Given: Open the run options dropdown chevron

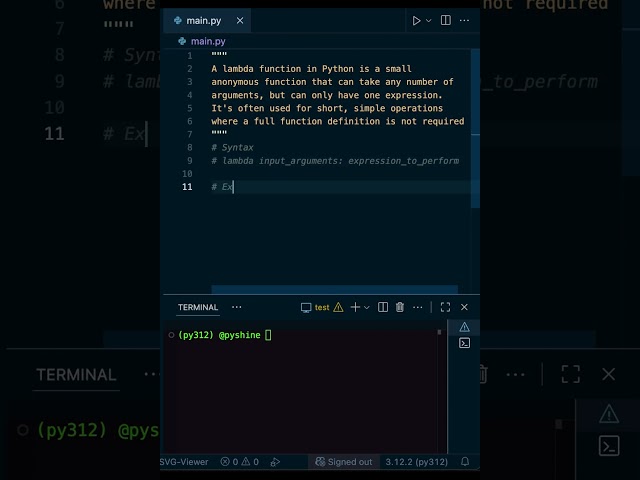Looking at the screenshot, I should (429, 20).
